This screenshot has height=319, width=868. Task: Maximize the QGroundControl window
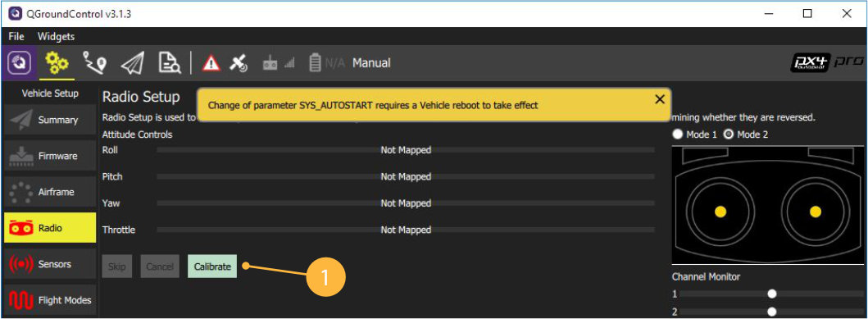807,14
